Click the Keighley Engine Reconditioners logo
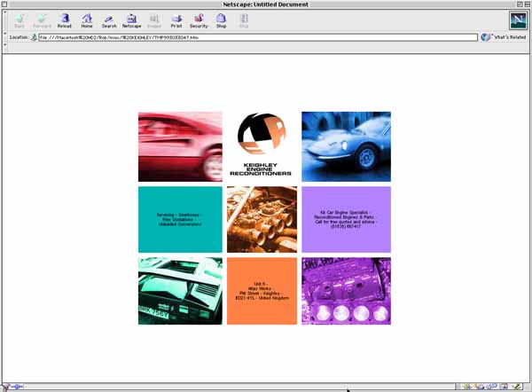 (x=262, y=145)
